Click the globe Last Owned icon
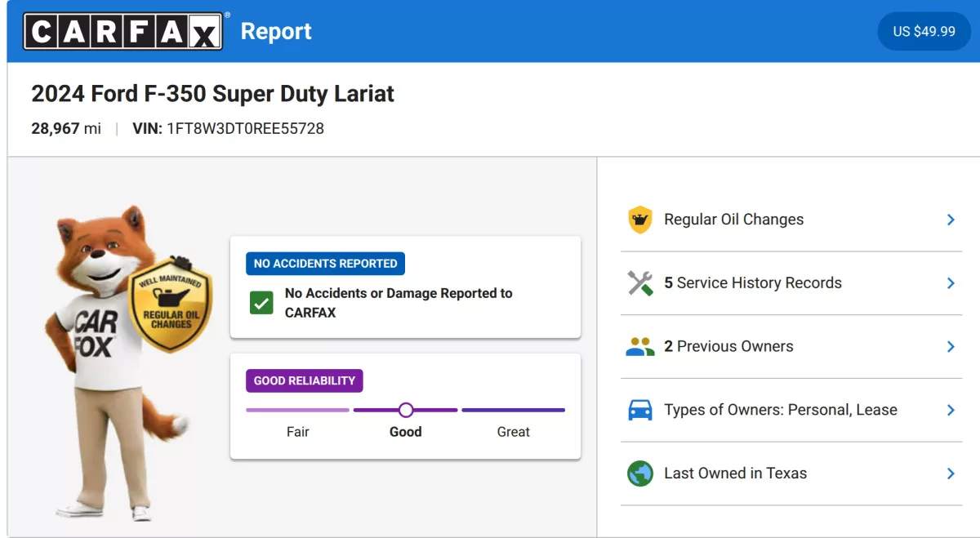980x538 pixels. (640, 474)
